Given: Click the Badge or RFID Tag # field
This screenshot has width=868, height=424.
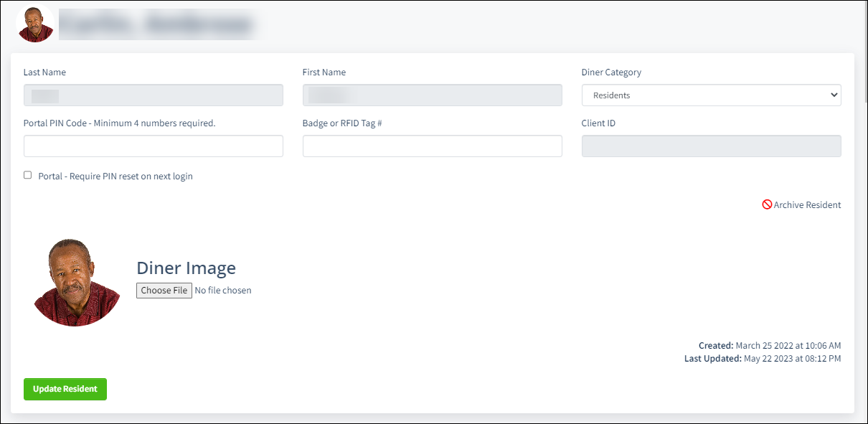Looking at the screenshot, I should click(x=432, y=146).
